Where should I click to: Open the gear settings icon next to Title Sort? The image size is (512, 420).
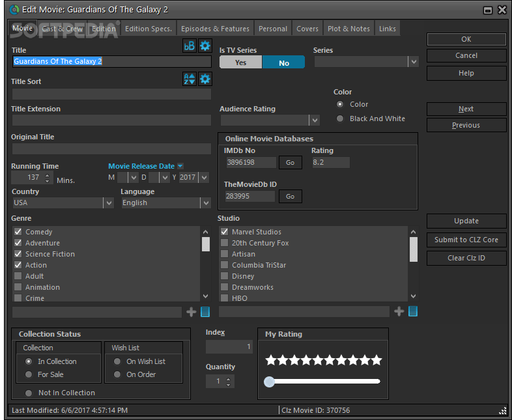click(x=205, y=79)
